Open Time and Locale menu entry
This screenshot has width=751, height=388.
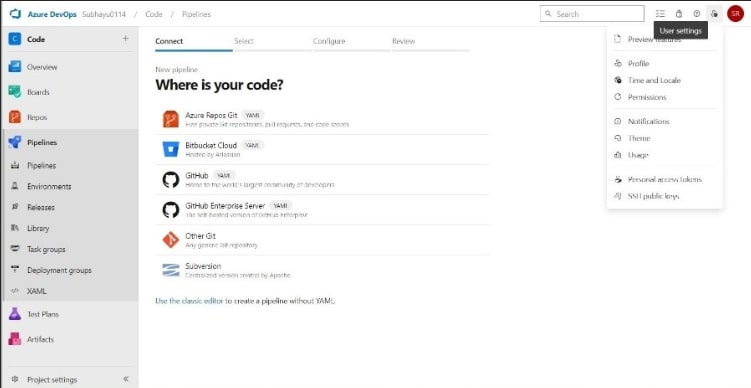664,80
